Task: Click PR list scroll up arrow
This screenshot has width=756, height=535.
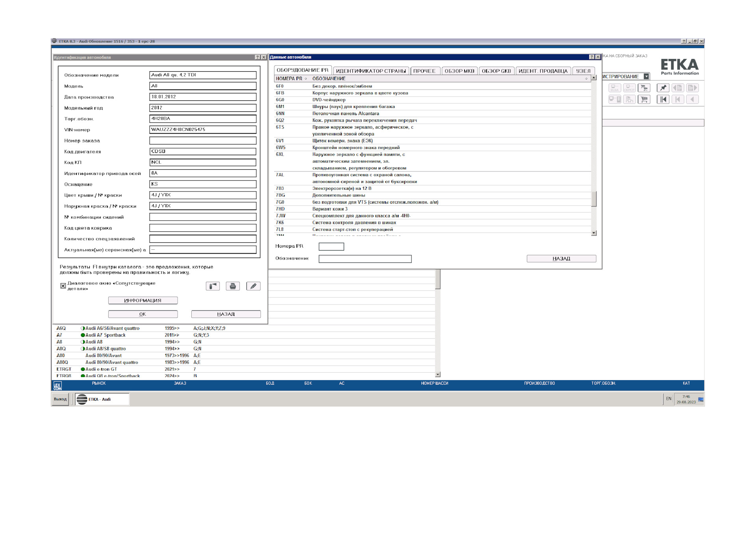Action: [x=594, y=78]
